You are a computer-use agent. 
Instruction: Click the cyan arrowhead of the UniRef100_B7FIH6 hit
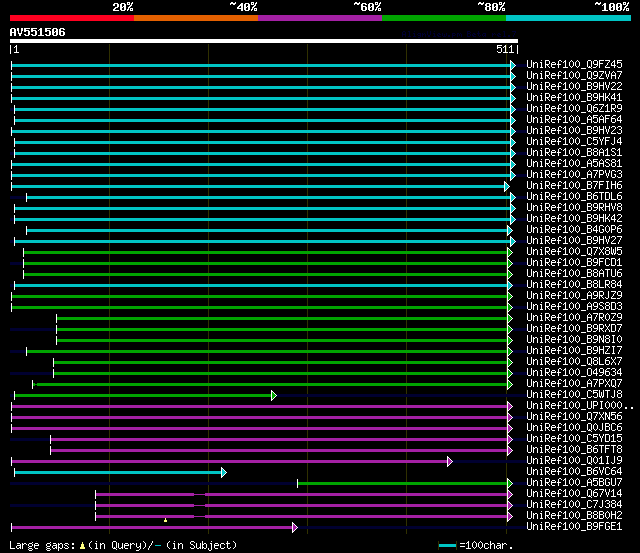tap(507, 186)
